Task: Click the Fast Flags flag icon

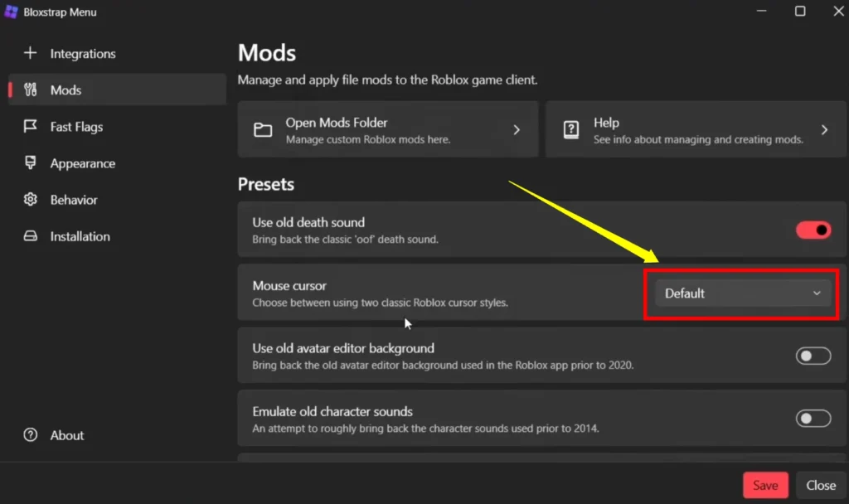Action: pyautogui.click(x=31, y=126)
